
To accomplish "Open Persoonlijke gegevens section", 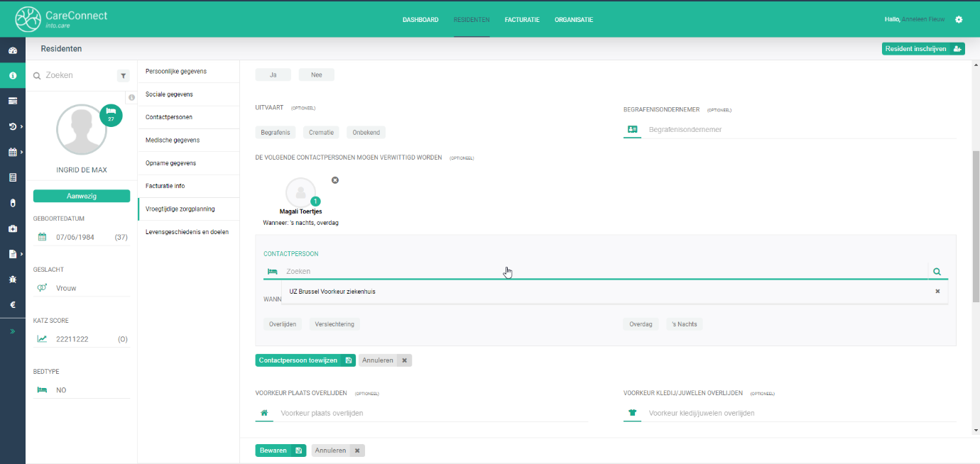I will coord(188,72).
